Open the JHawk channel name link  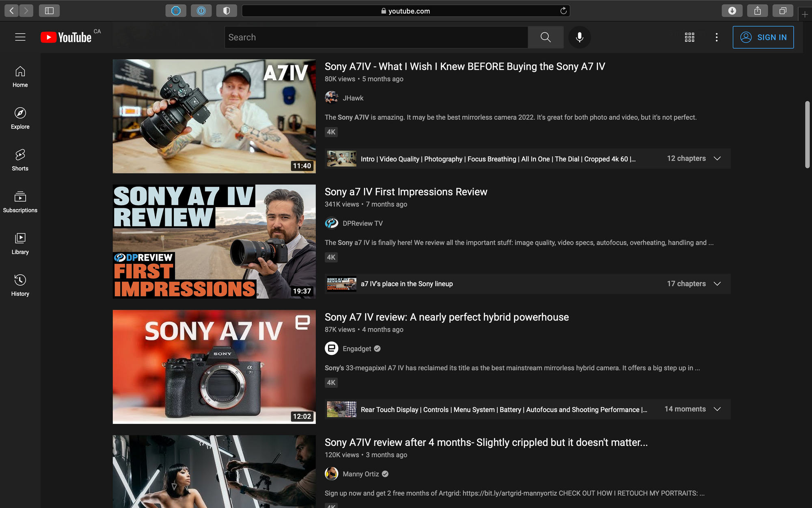[353, 98]
